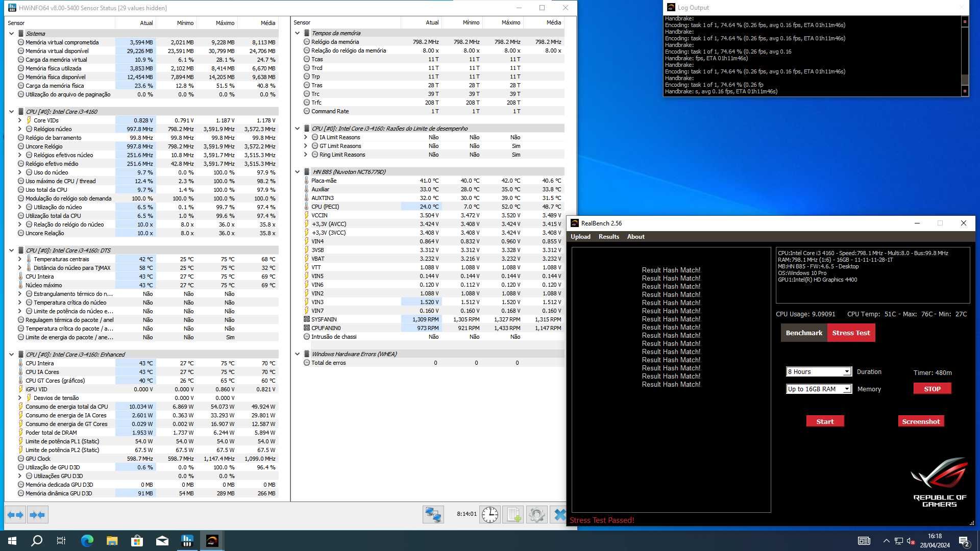Image resolution: width=980 pixels, height=551 pixels.
Task: Click the ROG Republic of Gamers logo
Action: tap(939, 482)
